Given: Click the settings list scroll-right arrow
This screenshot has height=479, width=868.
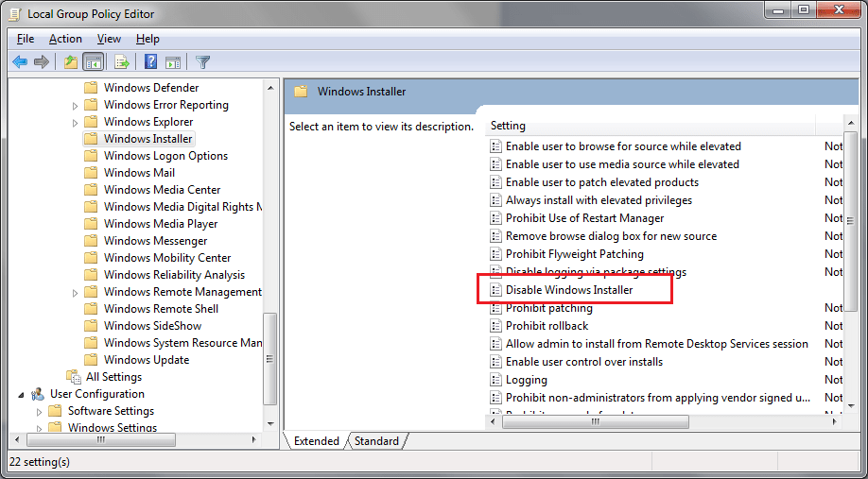Looking at the screenshot, I should point(834,421).
